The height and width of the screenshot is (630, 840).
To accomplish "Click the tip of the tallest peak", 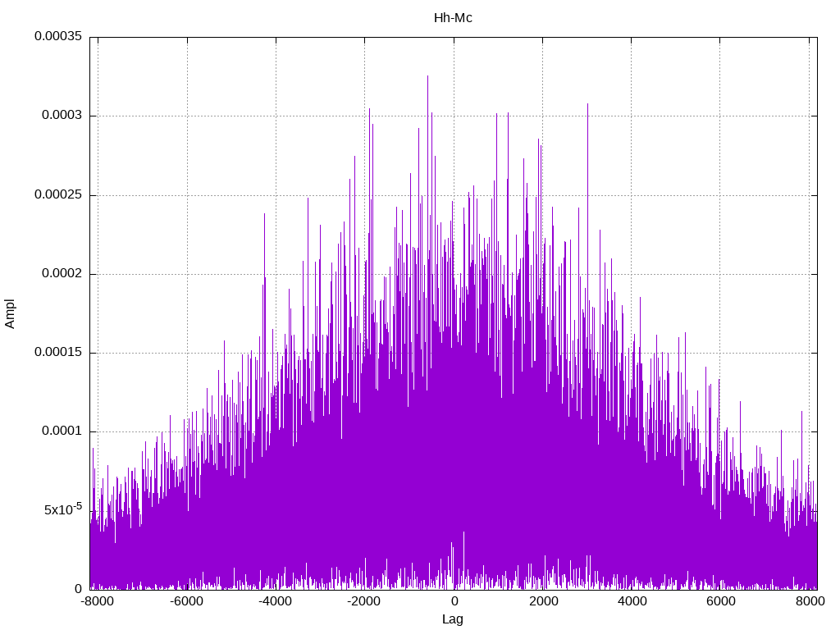I will tap(427, 76).
